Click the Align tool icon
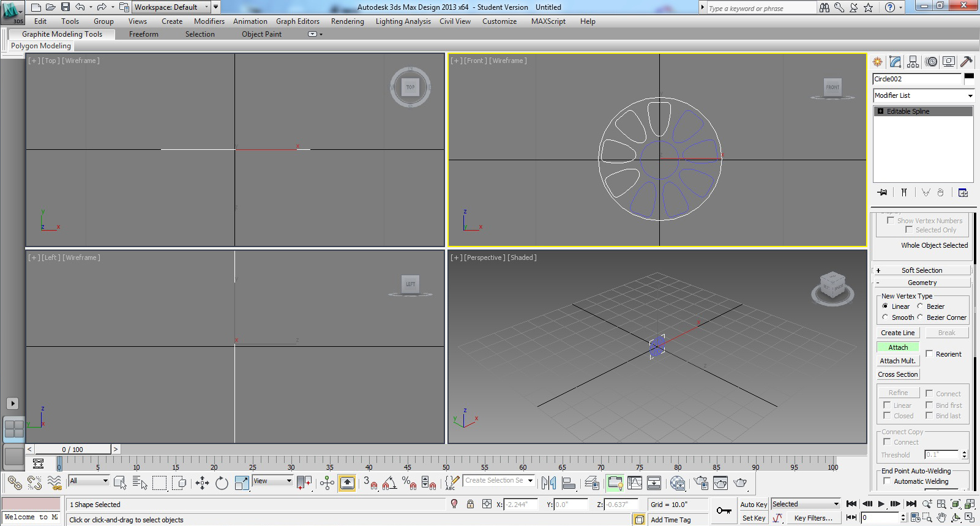Viewport: 980px width, 526px height. (569, 483)
